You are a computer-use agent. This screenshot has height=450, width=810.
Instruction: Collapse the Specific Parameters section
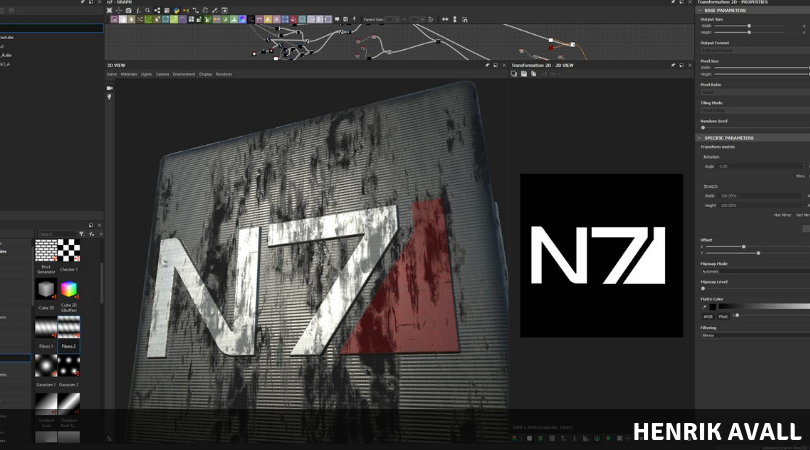699,138
